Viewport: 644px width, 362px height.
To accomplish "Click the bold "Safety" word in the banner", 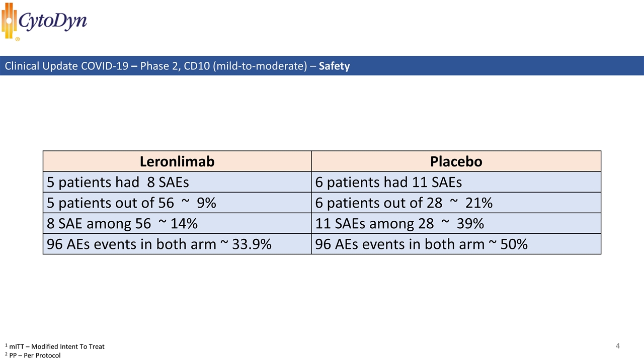I will click(334, 66).
